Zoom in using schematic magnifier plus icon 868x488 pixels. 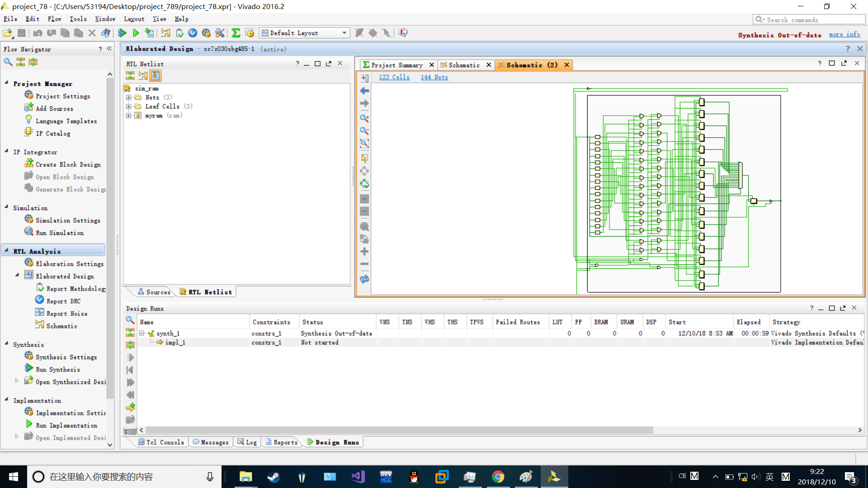(x=364, y=118)
